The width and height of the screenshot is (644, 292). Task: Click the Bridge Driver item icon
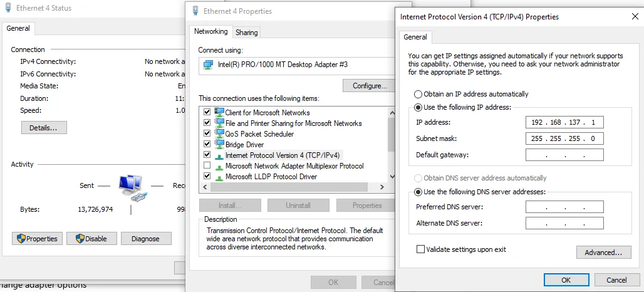pyautogui.click(x=219, y=144)
